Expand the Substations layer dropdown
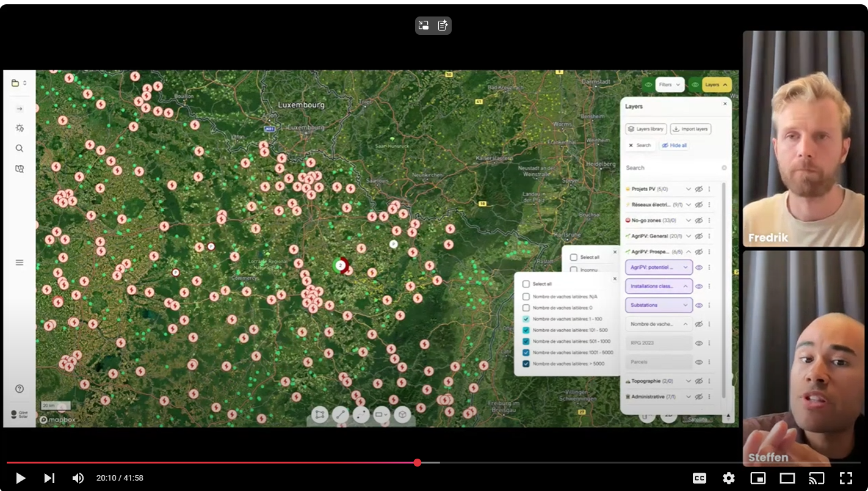This screenshot has width=868, height=491. (x=685, y=305)
